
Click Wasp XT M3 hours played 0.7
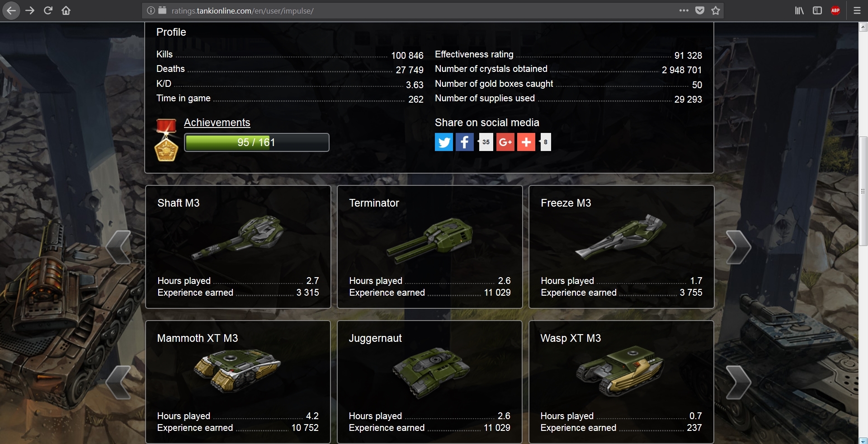pyautogui.click(x=695, y=416)
